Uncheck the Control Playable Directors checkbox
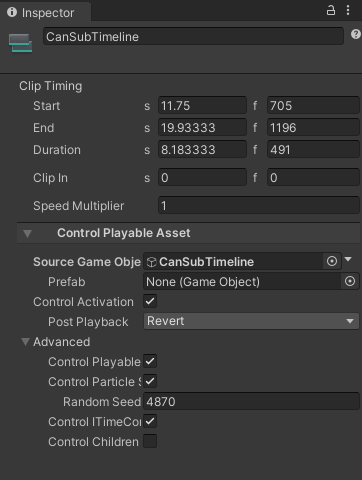The image size is (362, 480). (x=150, y=361)
